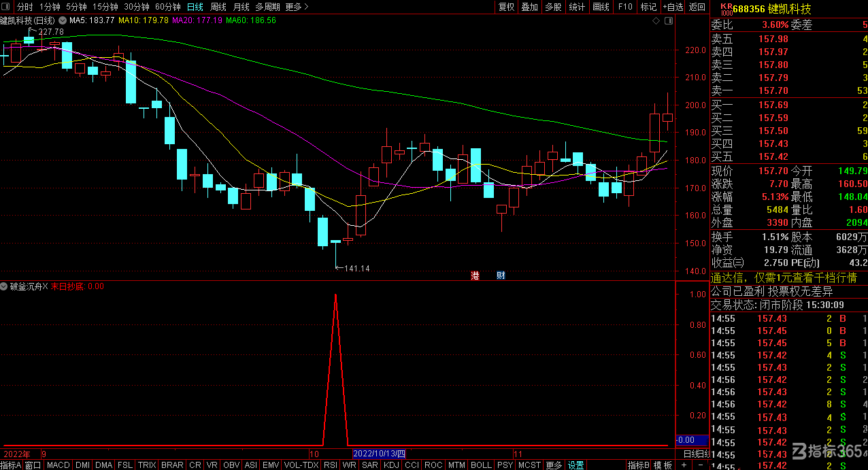
Task: Click the 688356 健凯科技 stock title
Action: tap(772, 9)
